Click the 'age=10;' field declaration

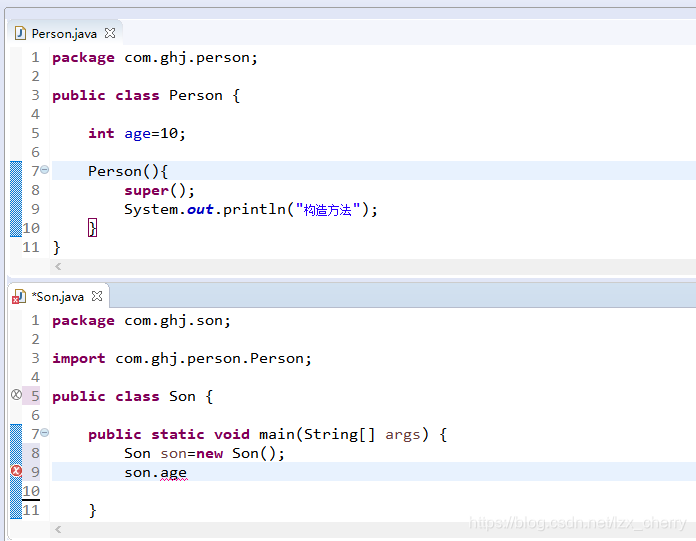155,134
